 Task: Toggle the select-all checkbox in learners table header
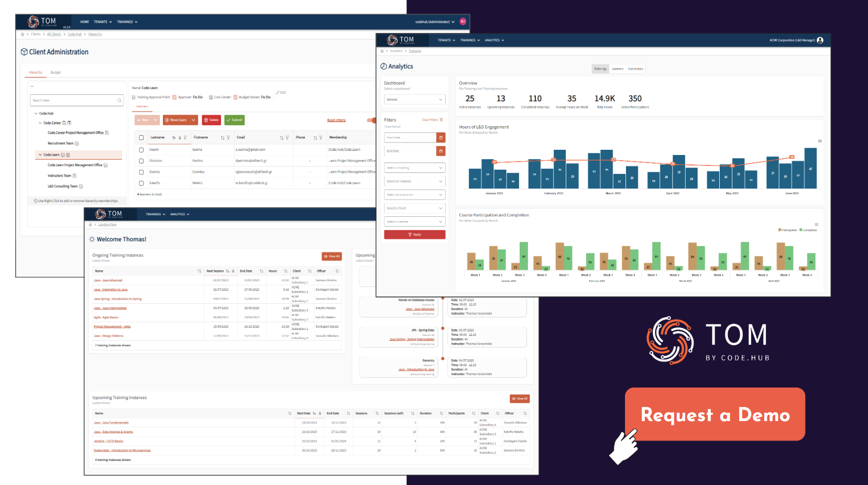click(x=141, y=138)
